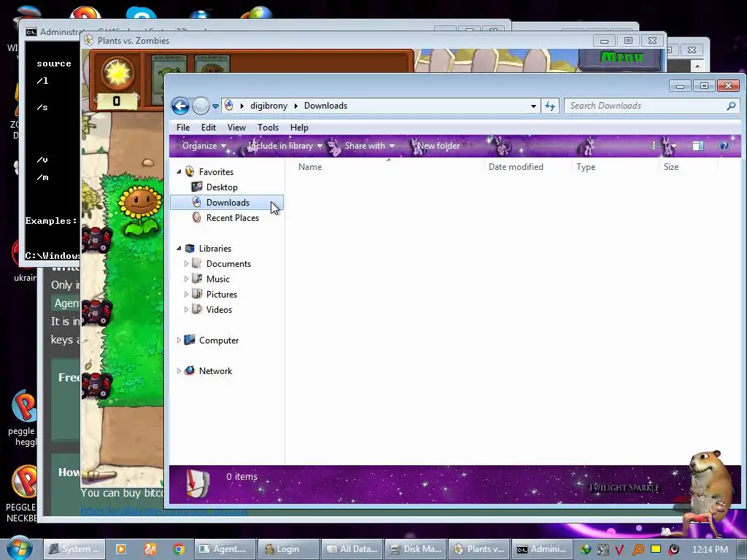Switch to System taskbar button
747x560 pixels.
point(74,549)
